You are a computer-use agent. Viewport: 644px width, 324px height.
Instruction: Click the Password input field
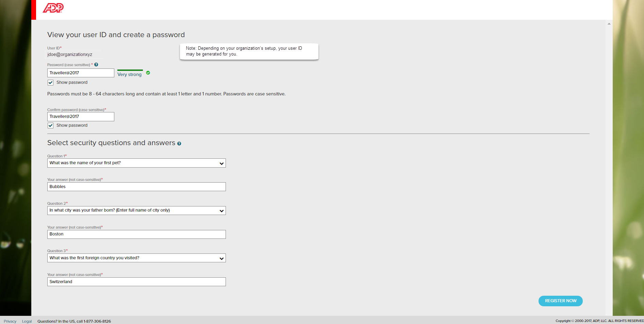tap(81, 73)
